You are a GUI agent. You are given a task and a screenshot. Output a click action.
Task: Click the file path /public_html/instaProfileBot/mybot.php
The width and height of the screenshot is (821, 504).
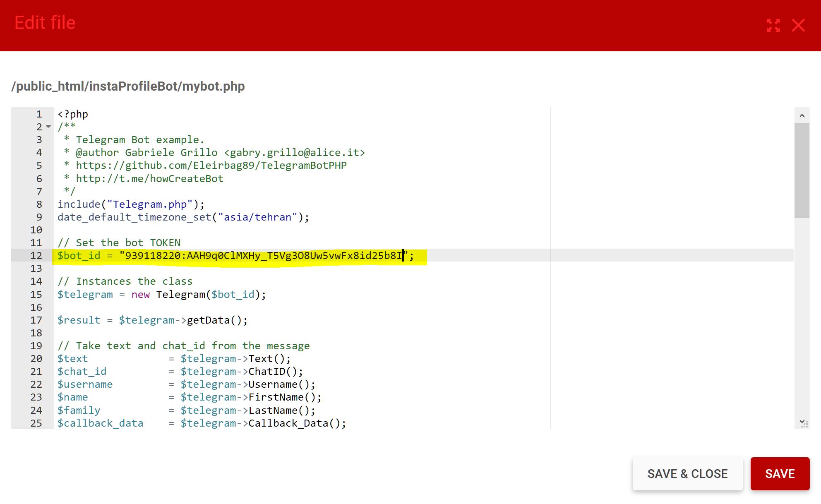click(x=128, y=86)
